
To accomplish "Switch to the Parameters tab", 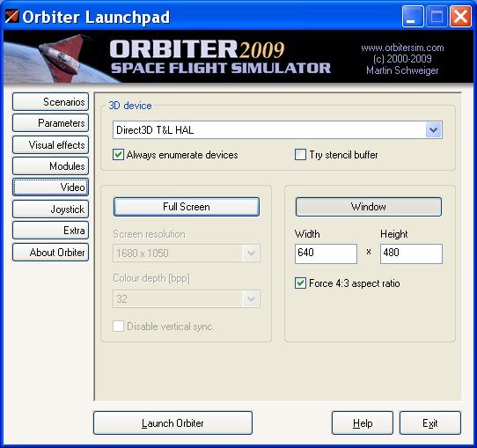I will tap(50, 123).
